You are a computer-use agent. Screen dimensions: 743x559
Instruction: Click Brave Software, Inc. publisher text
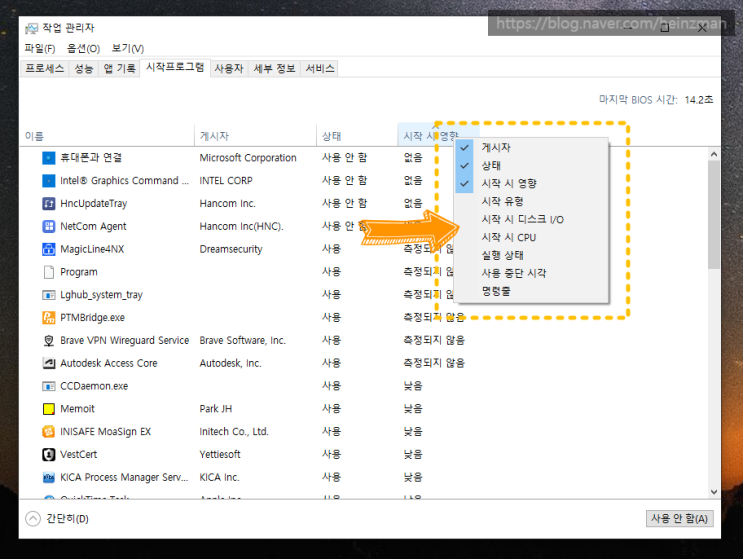point(243,341)
